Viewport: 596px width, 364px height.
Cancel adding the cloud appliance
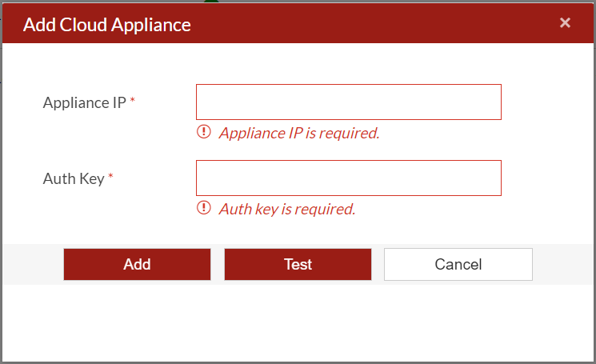(458, 264)
